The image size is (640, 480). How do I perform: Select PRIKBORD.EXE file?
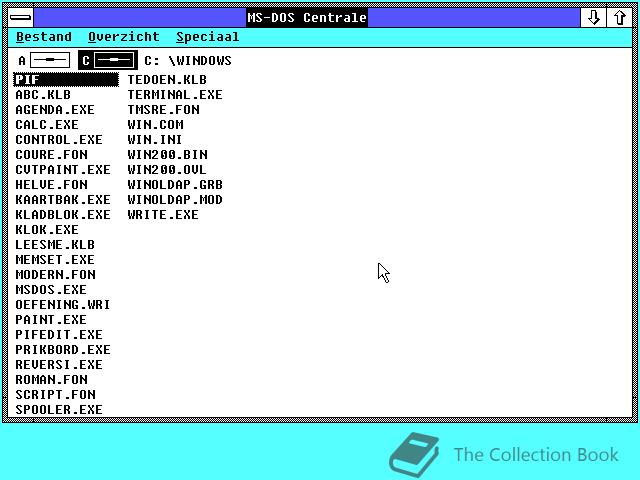tap(63, 350)
